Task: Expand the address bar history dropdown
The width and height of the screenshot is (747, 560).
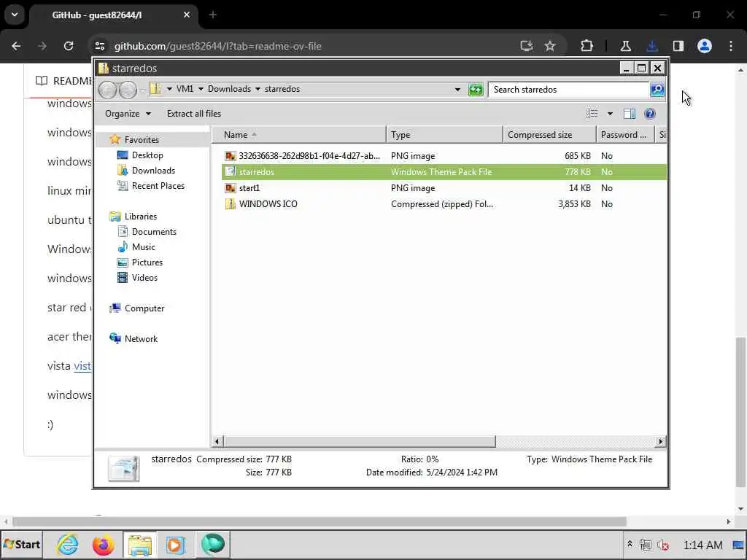Action: click(457, 90)
